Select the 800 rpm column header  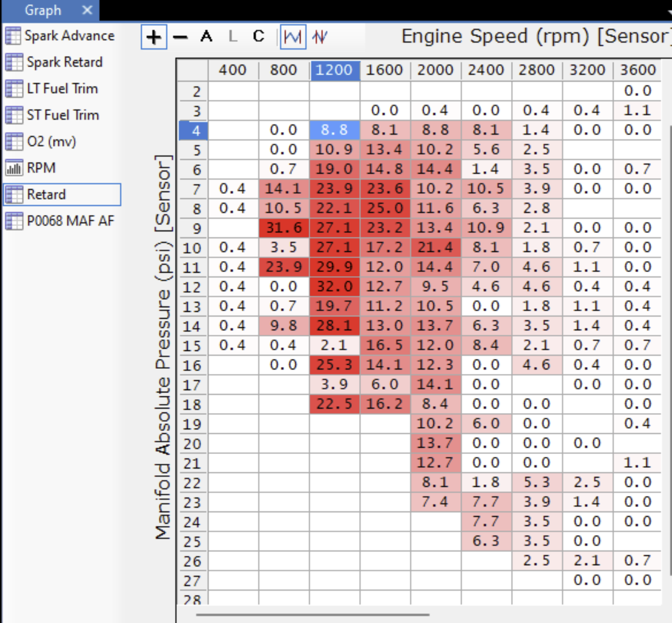(x=284, y=70)
